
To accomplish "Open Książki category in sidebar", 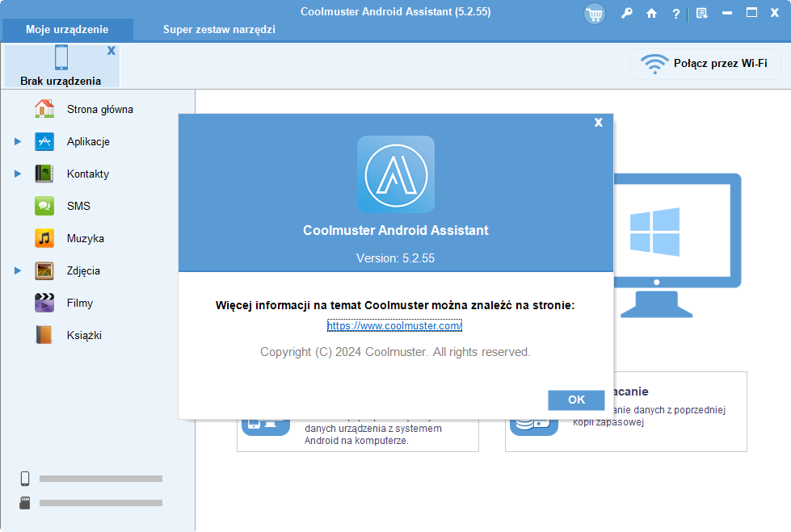I will tap(84, 335).
